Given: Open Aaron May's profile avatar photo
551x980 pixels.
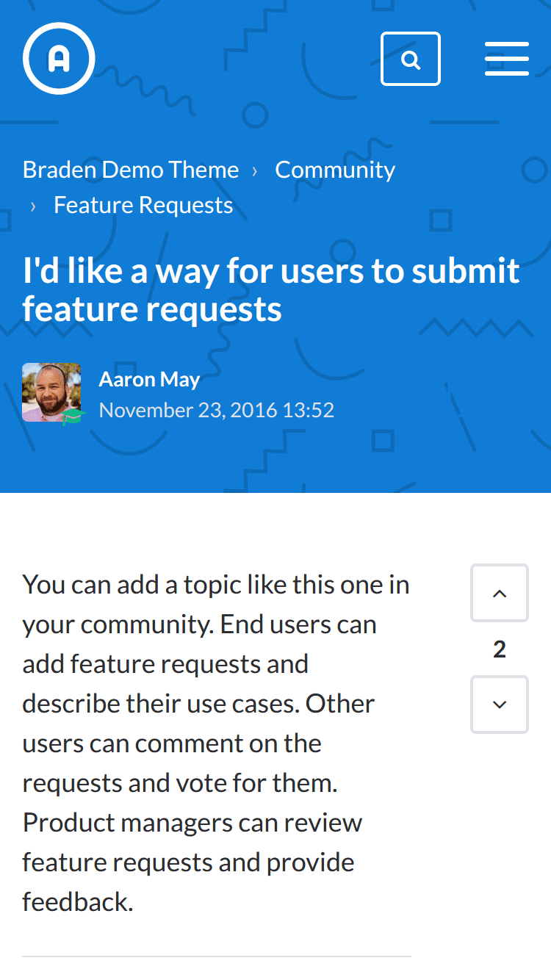Looking at the screenshot, I should (51, 392).
